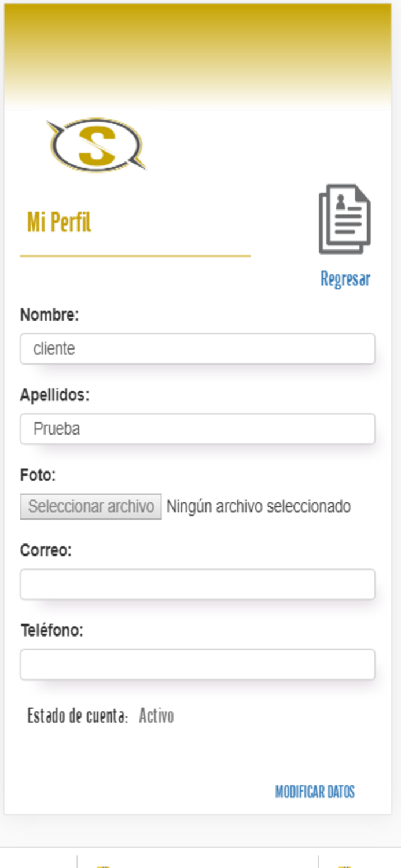Click the 'Estado de cuenta' label

[x=77, y=716]
